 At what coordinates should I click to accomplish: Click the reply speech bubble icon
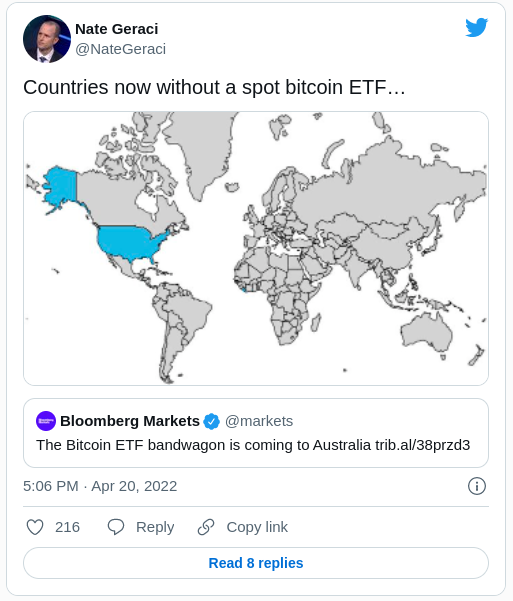click(116, 527)
